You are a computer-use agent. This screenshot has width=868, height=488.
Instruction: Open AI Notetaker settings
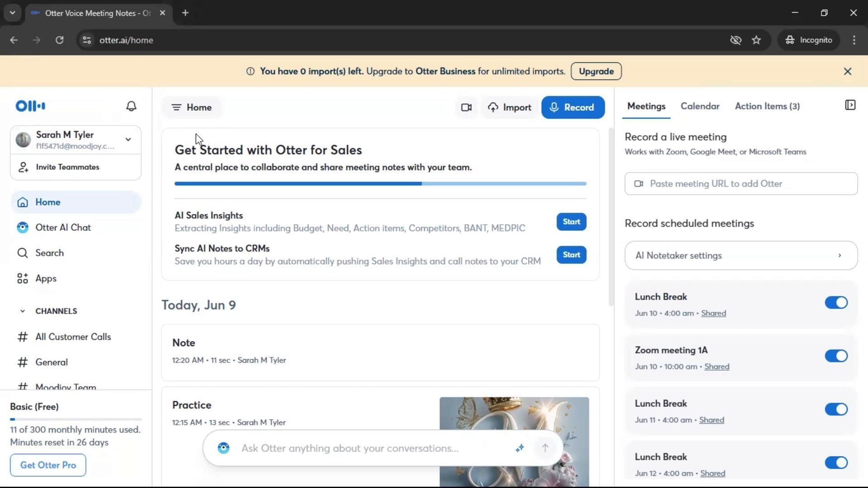pyautogui.click(x=741, y=256)
